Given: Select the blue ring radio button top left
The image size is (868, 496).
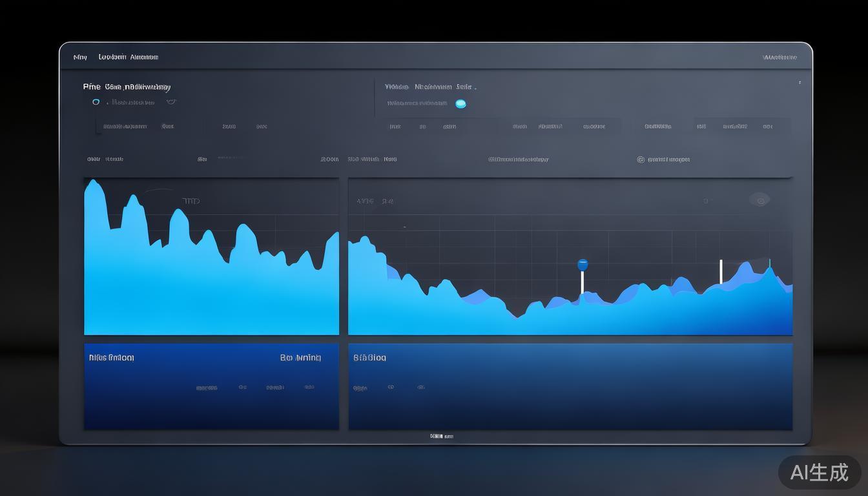Looking at the screenshot, I should coord(96,102).
